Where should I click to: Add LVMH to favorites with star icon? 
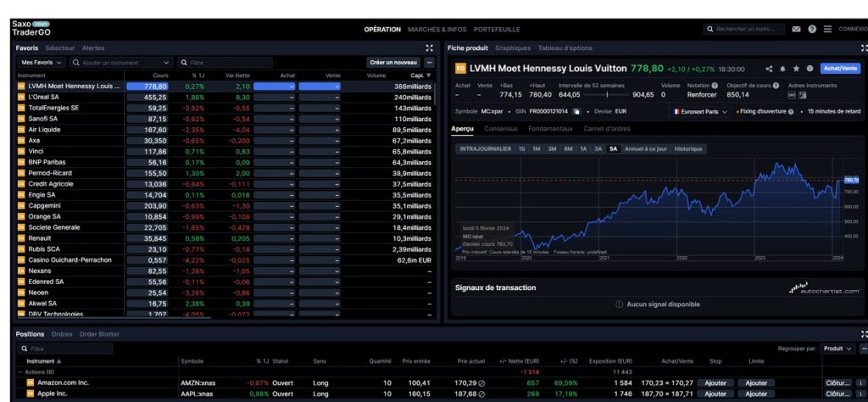coord(796,69)
